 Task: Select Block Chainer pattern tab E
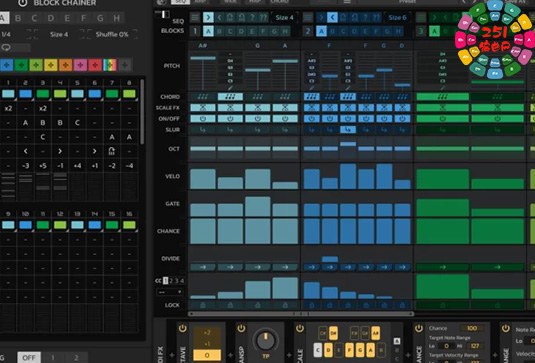click(67, 18)
